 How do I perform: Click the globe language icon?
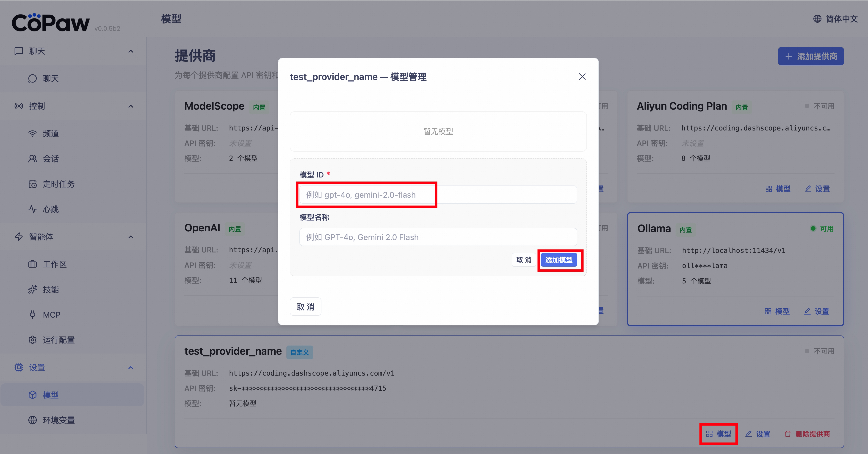pos(817,19)
